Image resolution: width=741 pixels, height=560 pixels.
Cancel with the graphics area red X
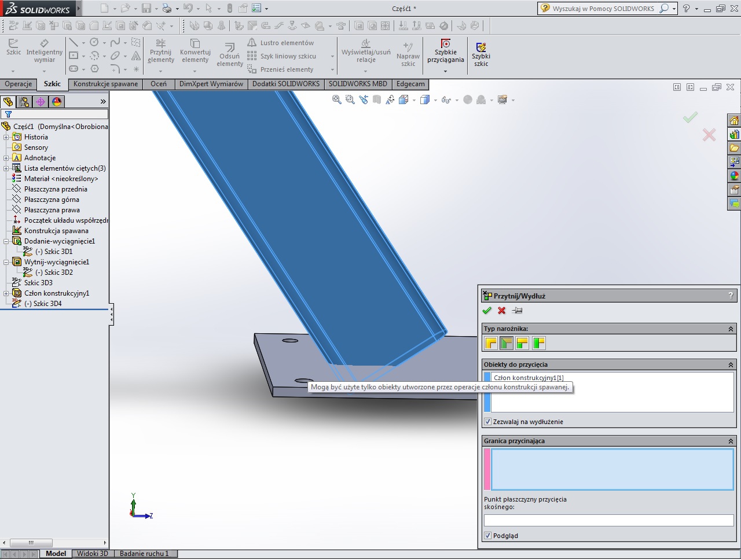point(709,135)
